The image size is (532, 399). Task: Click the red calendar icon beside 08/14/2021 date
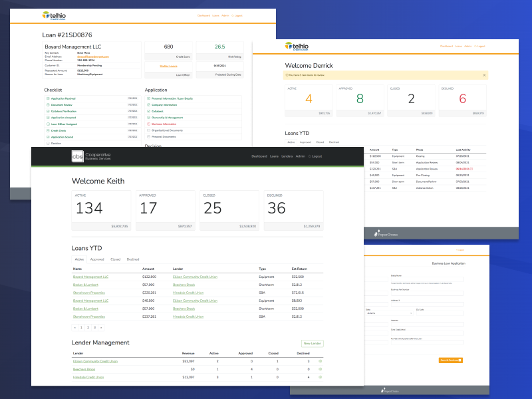[471, 169]
